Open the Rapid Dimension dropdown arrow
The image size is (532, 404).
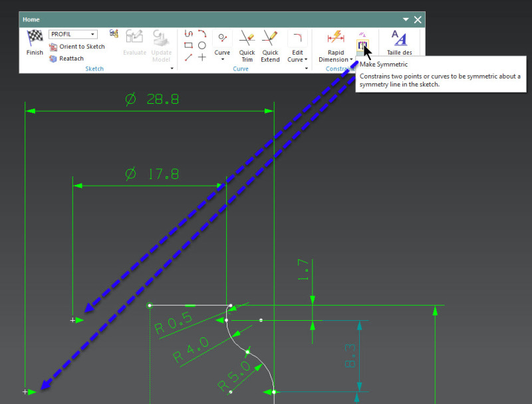point(351,60)
